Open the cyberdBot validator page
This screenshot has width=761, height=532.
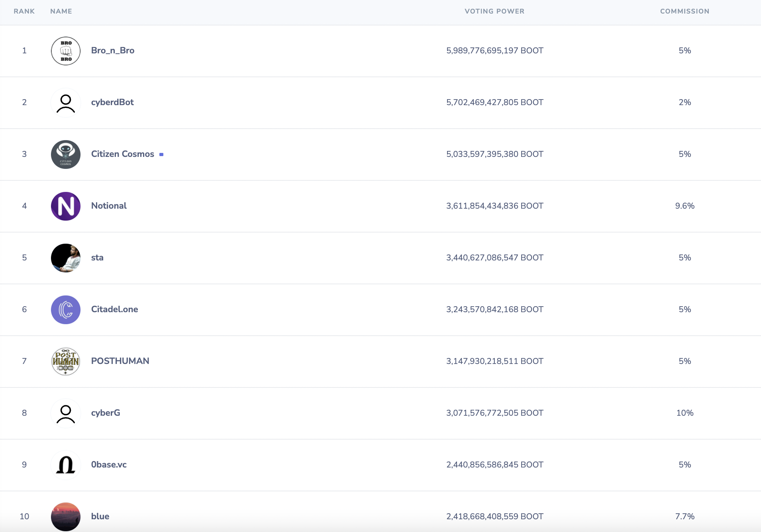click(112, 102)
